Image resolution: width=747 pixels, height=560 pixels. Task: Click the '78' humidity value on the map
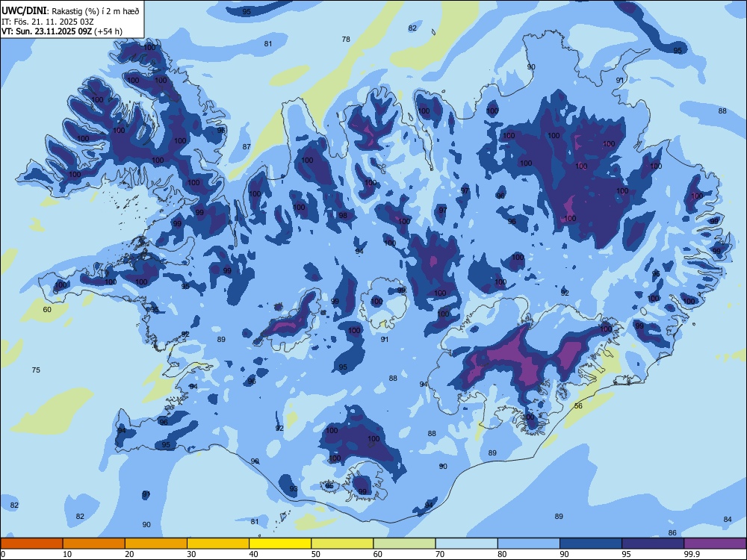tap(346, 39)
